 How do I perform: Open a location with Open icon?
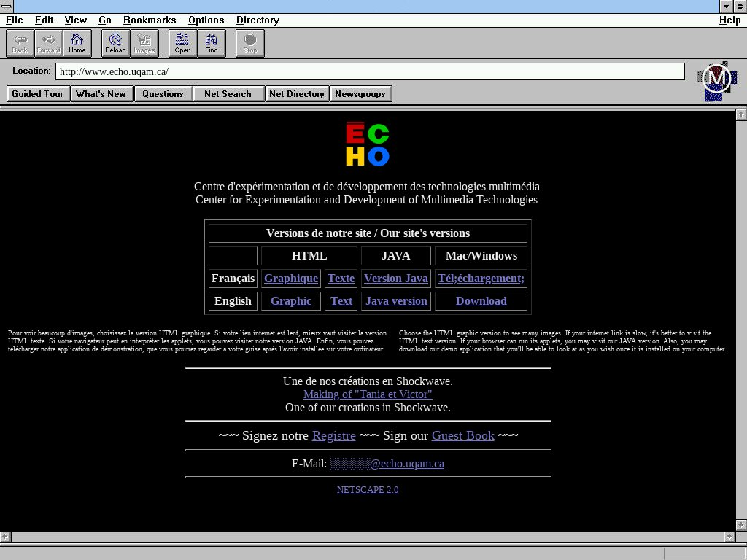click(182, 43)
